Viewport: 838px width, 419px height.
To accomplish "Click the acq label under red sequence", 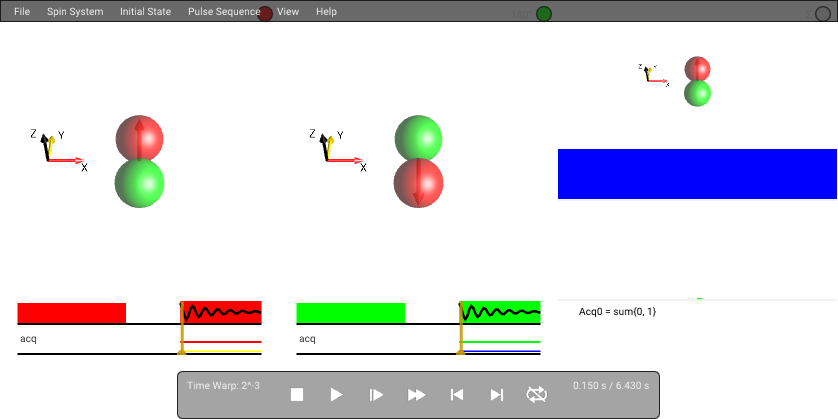I will [28, 339].
